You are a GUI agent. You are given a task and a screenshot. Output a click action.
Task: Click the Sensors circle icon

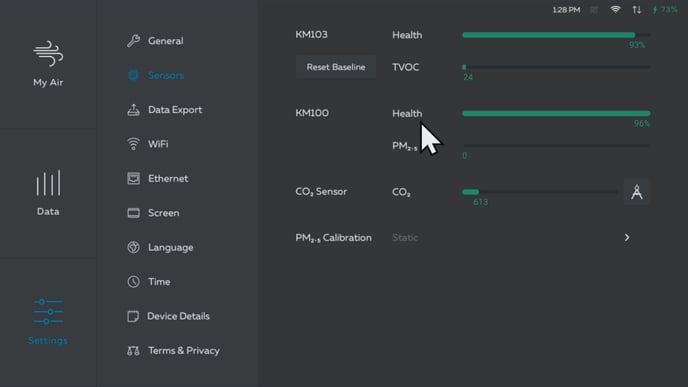click(133, 75)
